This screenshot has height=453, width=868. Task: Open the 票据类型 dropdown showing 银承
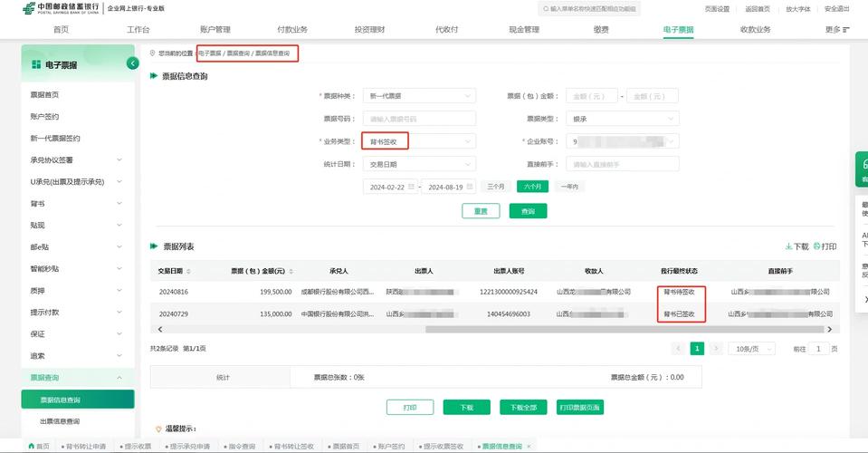[x=623, y=119]
